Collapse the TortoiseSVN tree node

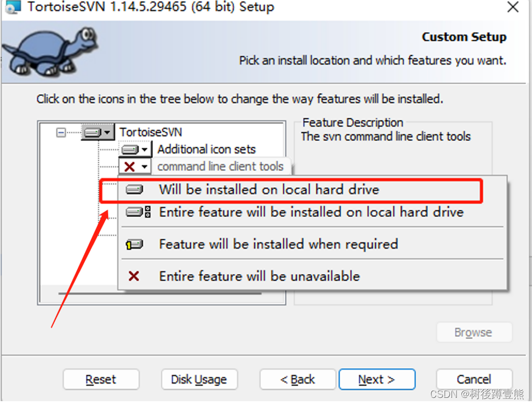click(61, 133)
